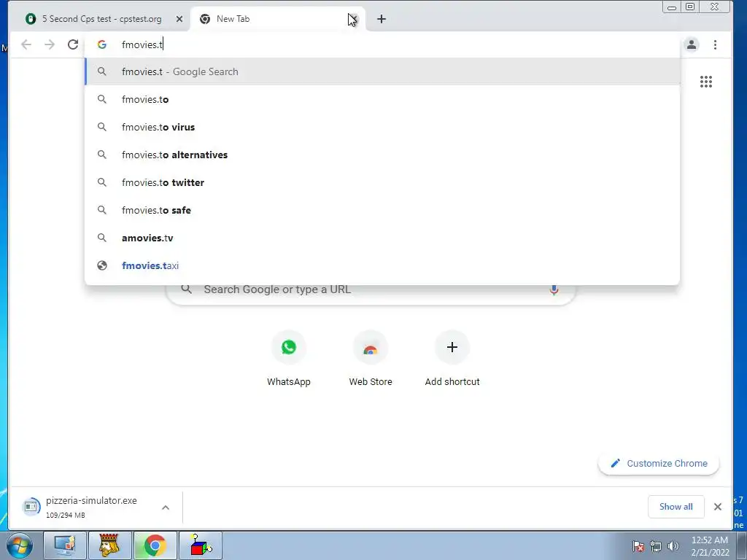Select the 'fmovies.to' suggestion

click(x=382, y=99)
